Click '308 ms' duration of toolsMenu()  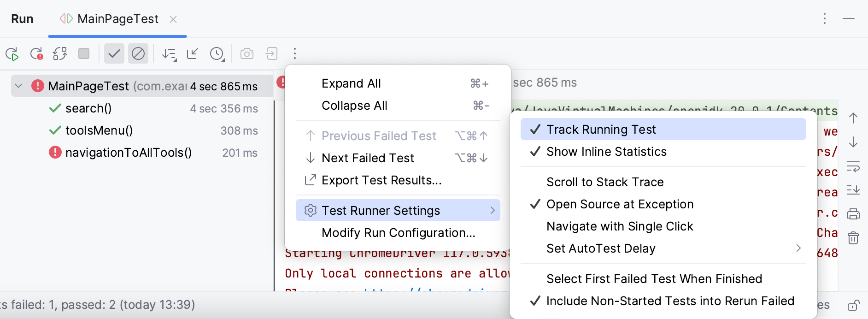[239, 130]
